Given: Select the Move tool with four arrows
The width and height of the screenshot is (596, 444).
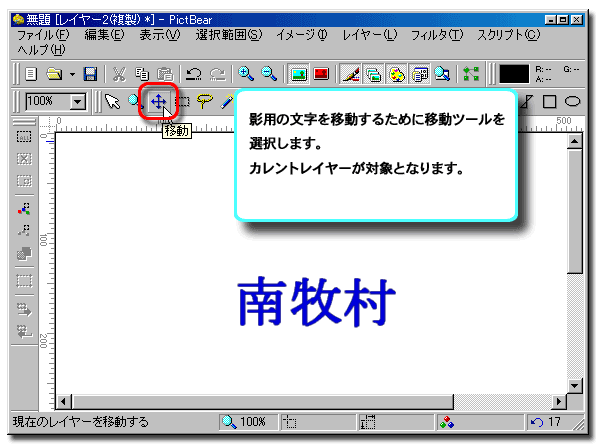Looking at the screenshot, I should click(159, 101).
